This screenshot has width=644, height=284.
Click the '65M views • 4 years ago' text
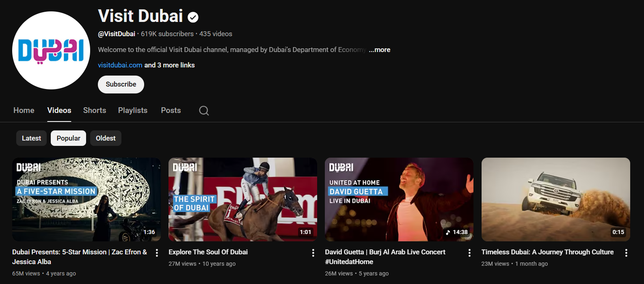click(x=44, y=273)
